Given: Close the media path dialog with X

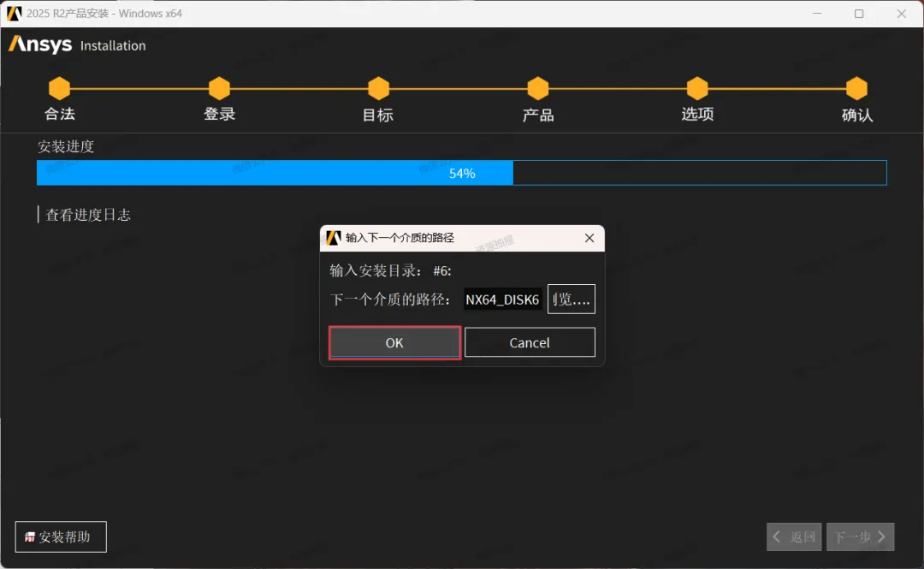Looking at the screenshot, I should tap(589, 238).
